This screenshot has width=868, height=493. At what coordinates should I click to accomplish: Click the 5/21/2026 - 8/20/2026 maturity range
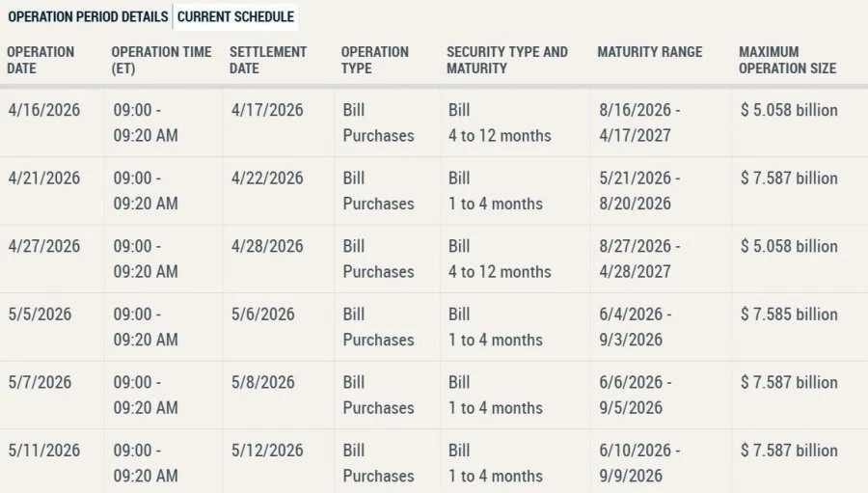pos(640,191)
